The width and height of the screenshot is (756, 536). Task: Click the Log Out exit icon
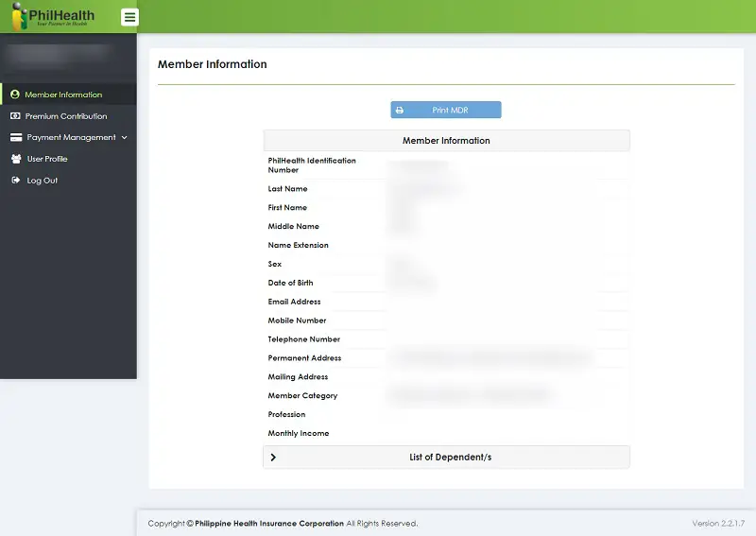point(16,180)
